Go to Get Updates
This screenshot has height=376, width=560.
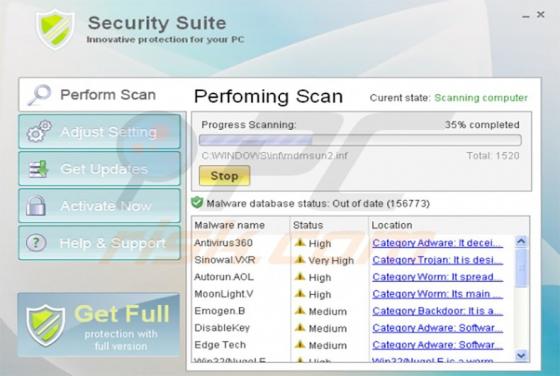[100, 169]
